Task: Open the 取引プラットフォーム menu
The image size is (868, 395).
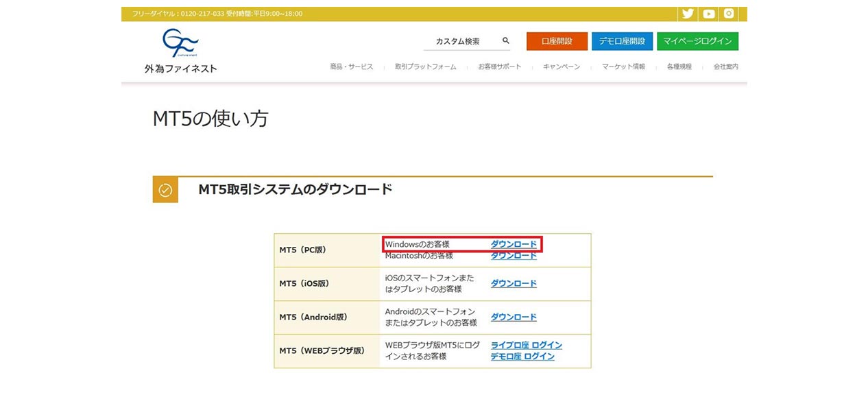Action: pos(426,67)
